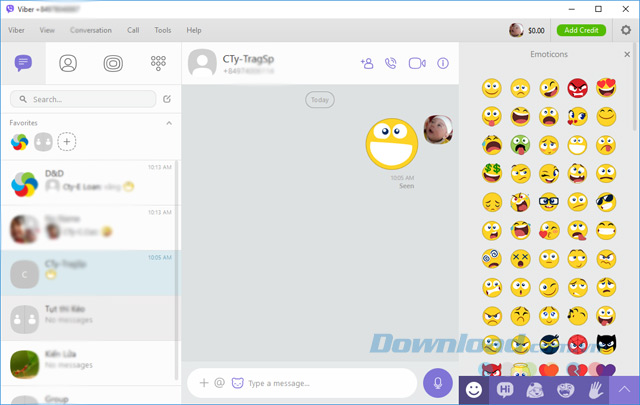Open the colorful D&D favorite avatar
Image resolution: width=640 pixels, height=405 pixels.
pos(20,142)
